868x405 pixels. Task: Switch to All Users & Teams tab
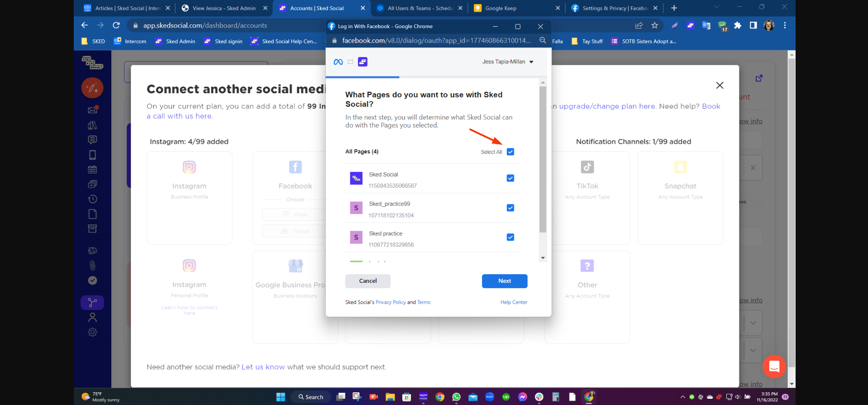[x=420, y=8]
